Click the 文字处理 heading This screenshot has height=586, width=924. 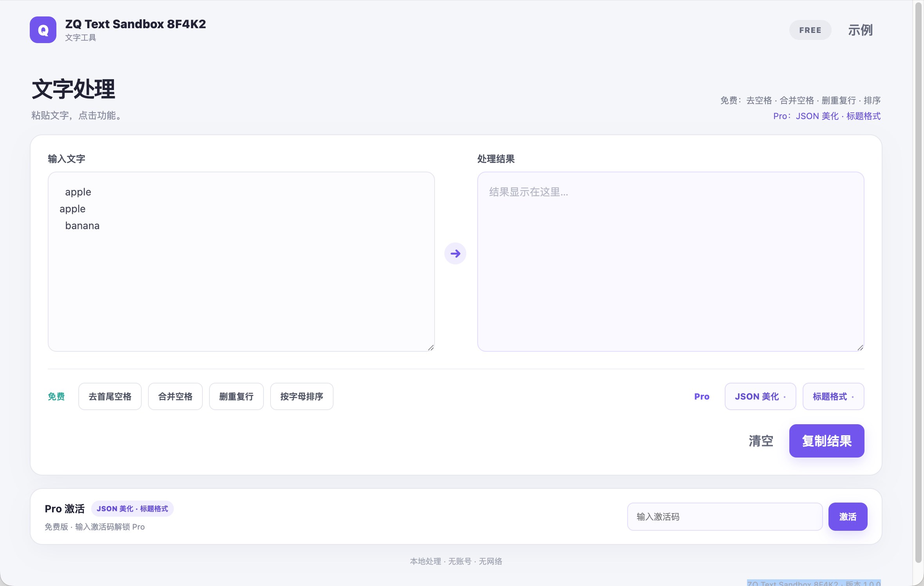point(74,89)
